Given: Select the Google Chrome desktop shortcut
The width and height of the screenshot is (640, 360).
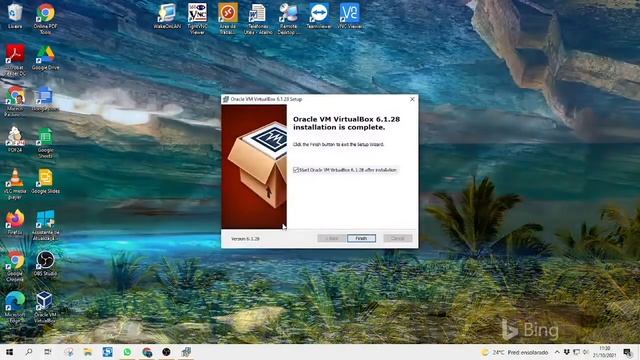Looking at the screenshot, I should 15,267.
